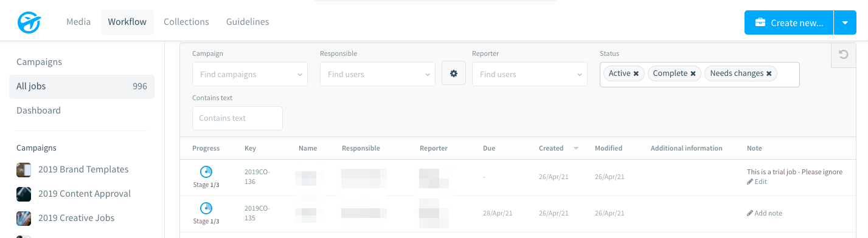Click the reset filters undo icon
The height and width of the screenshot is (238, 868).
click(x=844, y=55)
